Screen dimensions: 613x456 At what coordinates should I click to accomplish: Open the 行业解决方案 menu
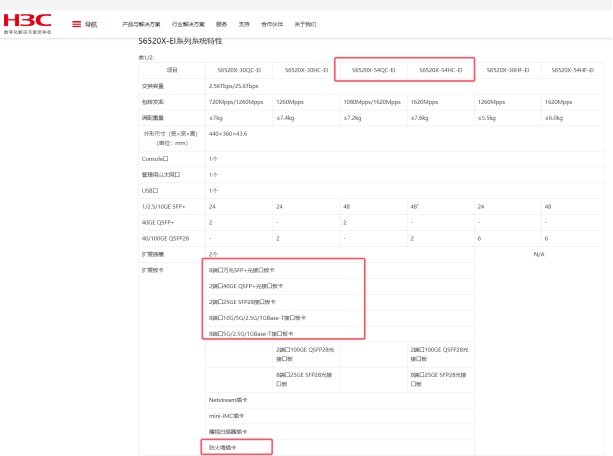tap(187, 23)
